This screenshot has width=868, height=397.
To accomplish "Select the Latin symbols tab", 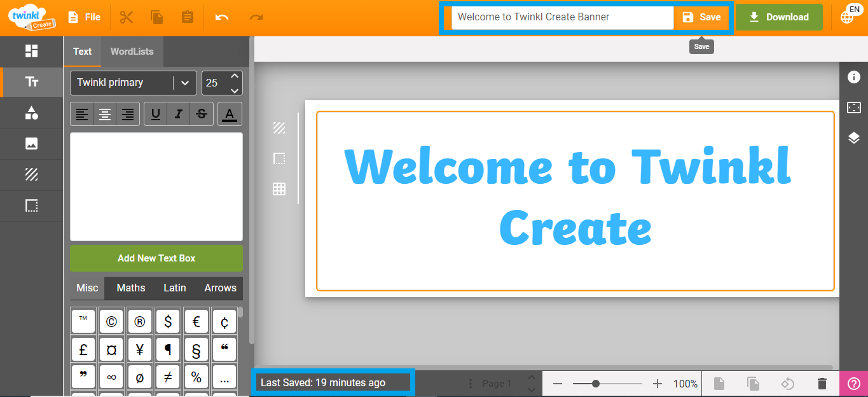I will coord(175,288).
